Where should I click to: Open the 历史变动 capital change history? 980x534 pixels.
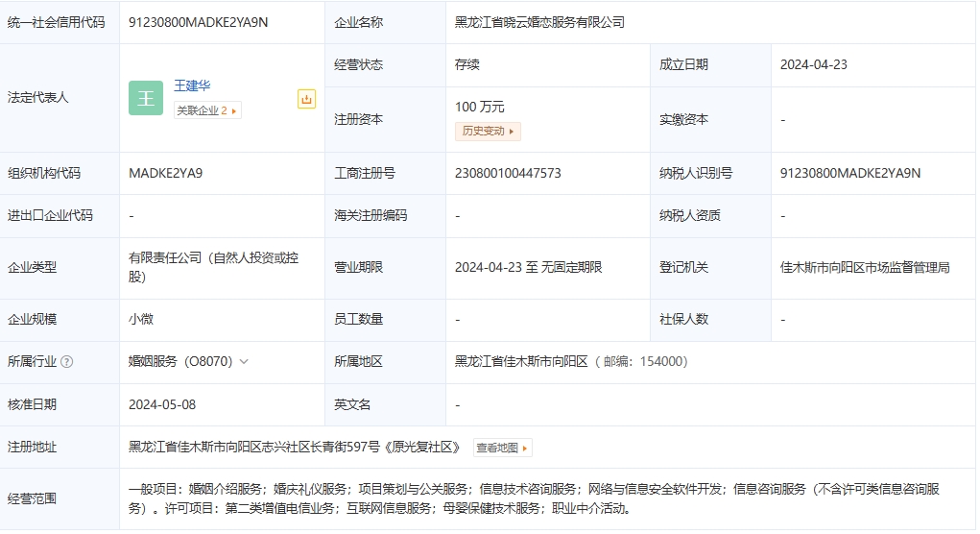488,131
